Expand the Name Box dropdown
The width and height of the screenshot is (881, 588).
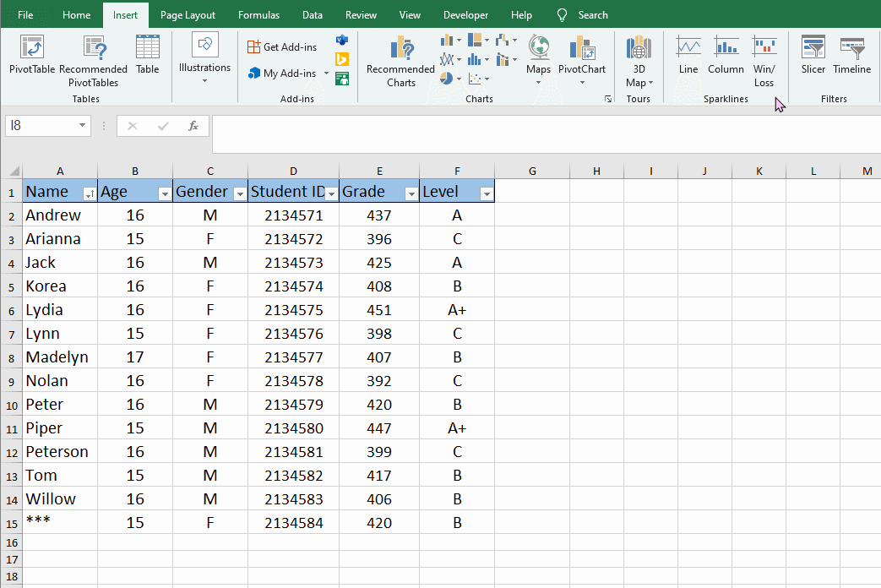[x=82, y=125]
